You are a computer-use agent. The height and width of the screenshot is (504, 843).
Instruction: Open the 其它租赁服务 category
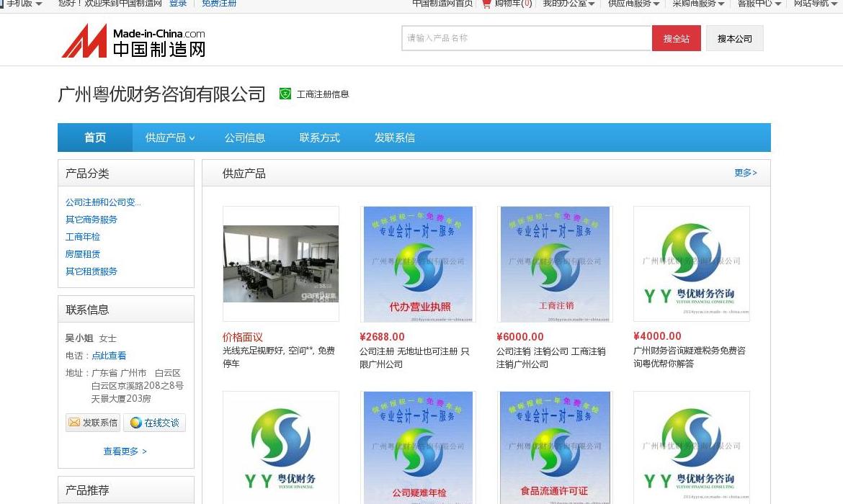(x=92, y=271)
